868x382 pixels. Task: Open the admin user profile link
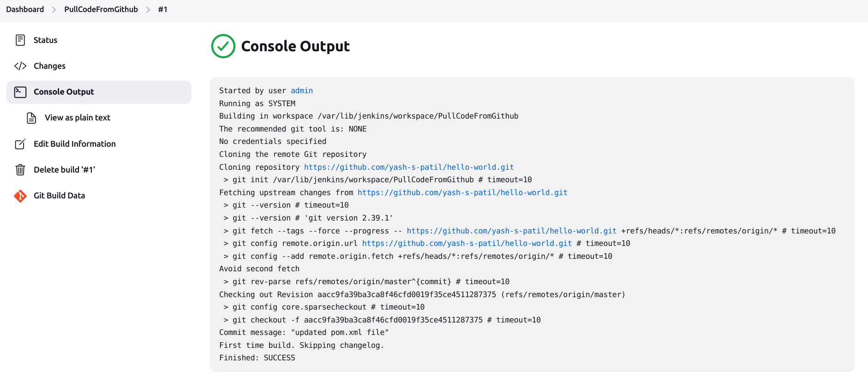[301, 90]
